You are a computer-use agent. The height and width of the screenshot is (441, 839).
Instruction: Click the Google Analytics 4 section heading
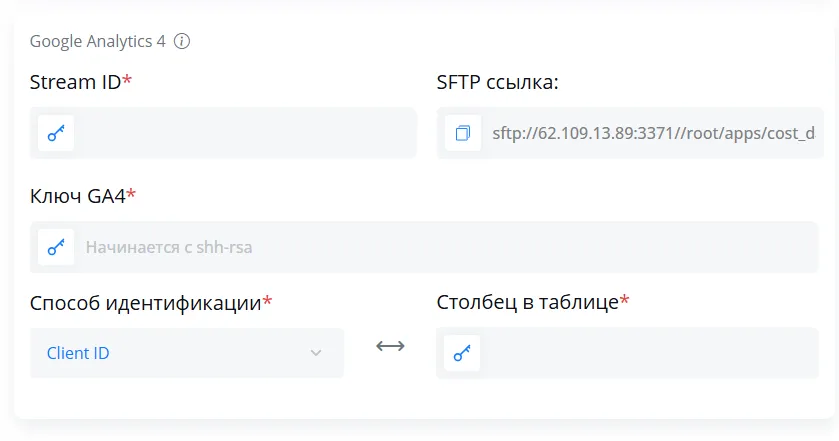[x=97, y=41]
